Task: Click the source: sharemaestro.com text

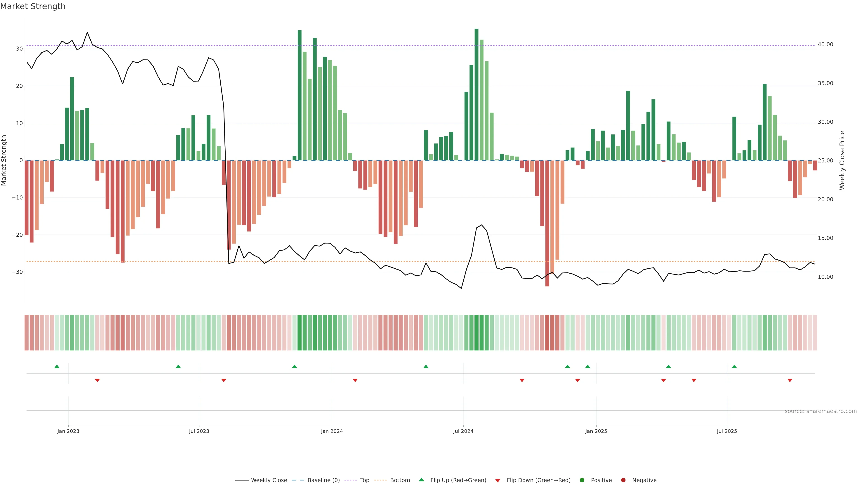Action: tap(821, 411)
